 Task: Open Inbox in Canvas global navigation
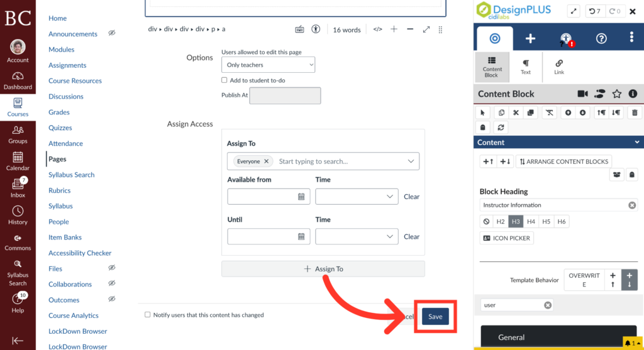(x=18, y=187)
